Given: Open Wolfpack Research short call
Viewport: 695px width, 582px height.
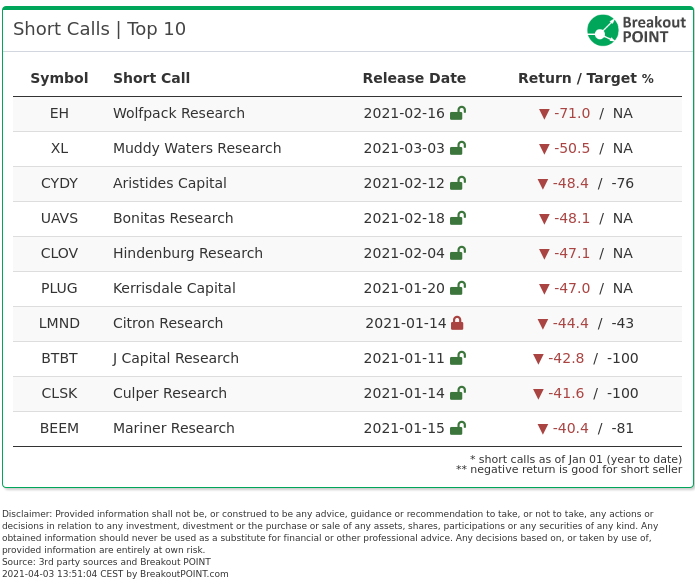Looking at the screenshot, I should tap(179, 113).
